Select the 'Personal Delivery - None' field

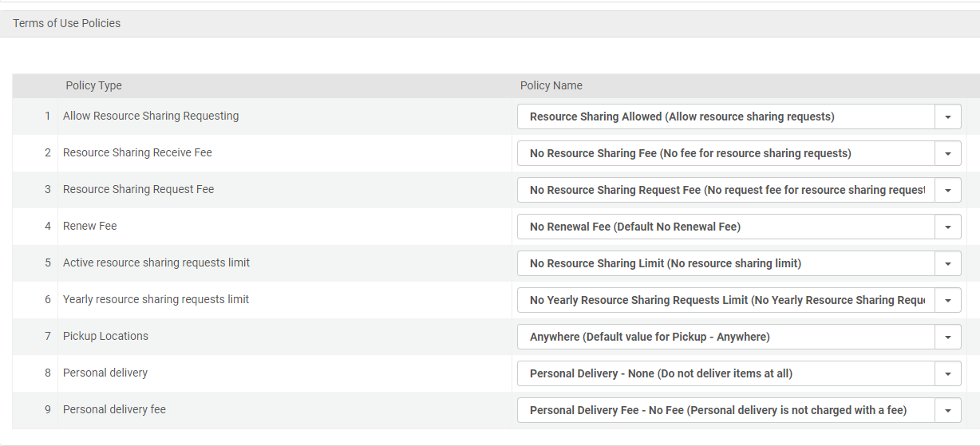(x=725, y=373)
